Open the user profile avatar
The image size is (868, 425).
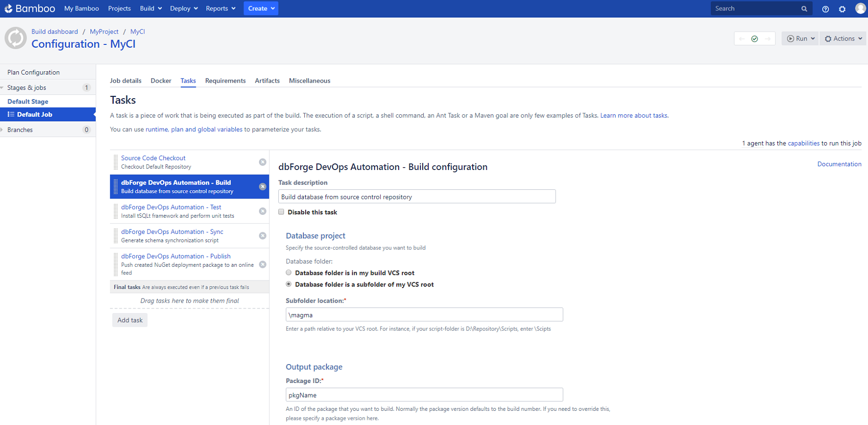click(x=860, y=8)
